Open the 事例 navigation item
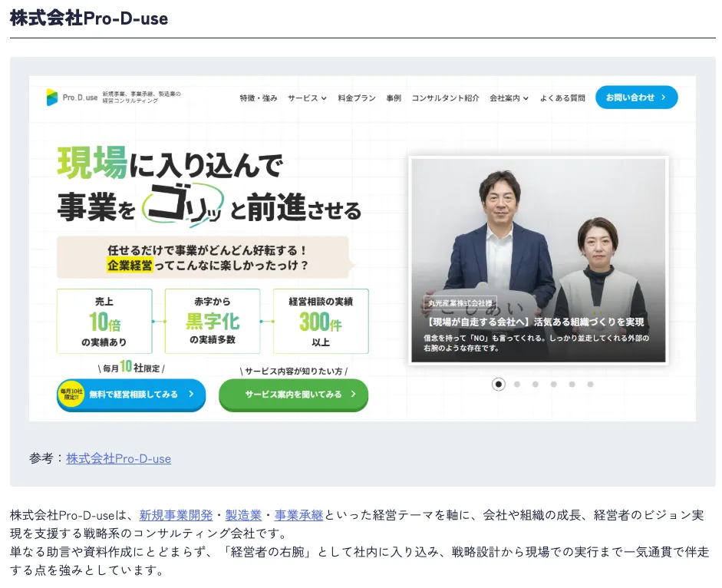The image size is (722, 588). pos(394,98)
